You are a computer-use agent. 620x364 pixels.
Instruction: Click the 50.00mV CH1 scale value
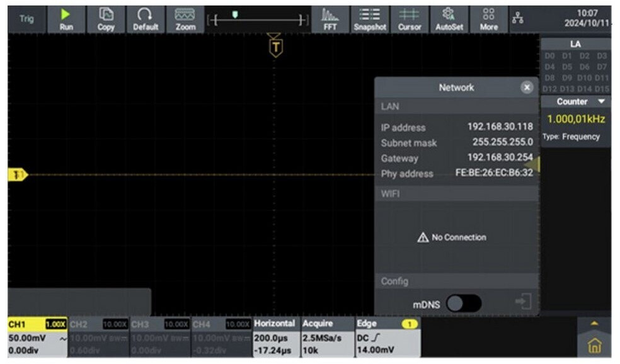tap(27, 338)
